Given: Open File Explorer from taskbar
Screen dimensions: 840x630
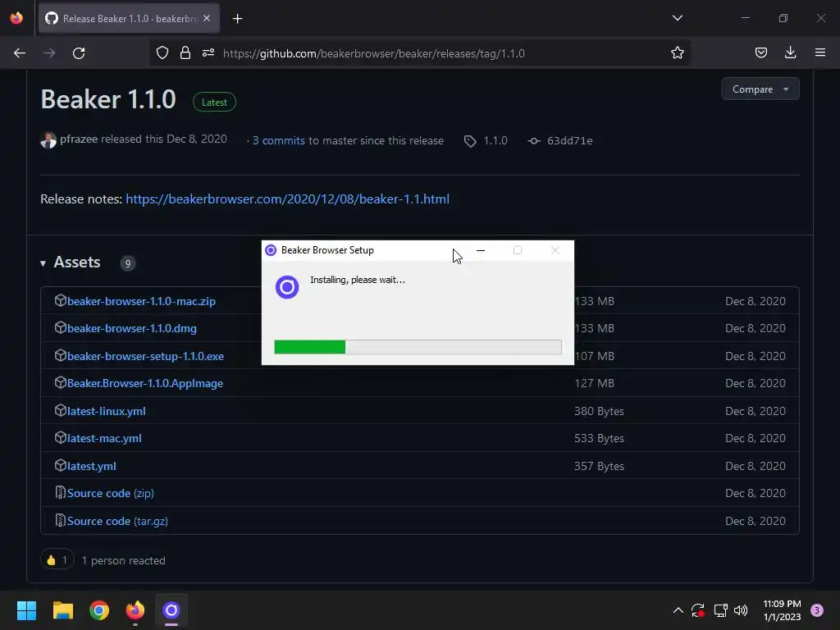Looking at the screenshot, I should 62,610.
